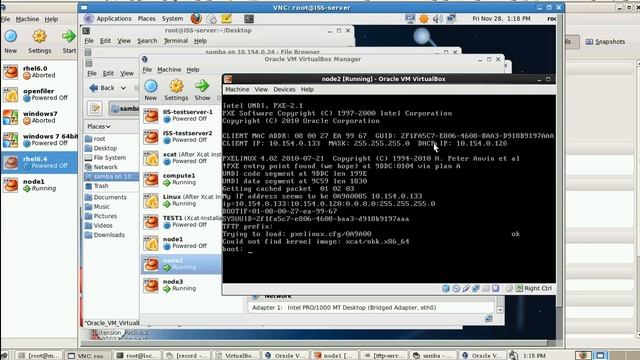Click the network adapters icon in node2 status bar

coord(476,289)
